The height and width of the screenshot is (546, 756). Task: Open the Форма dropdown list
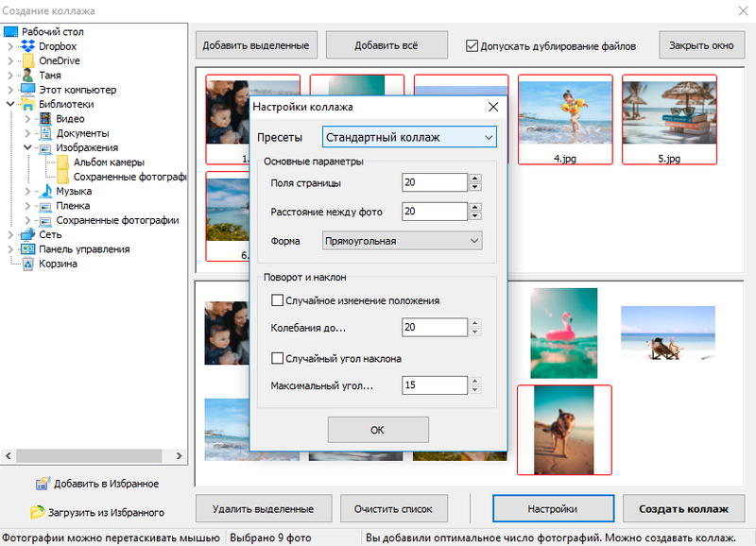(403, 241)
